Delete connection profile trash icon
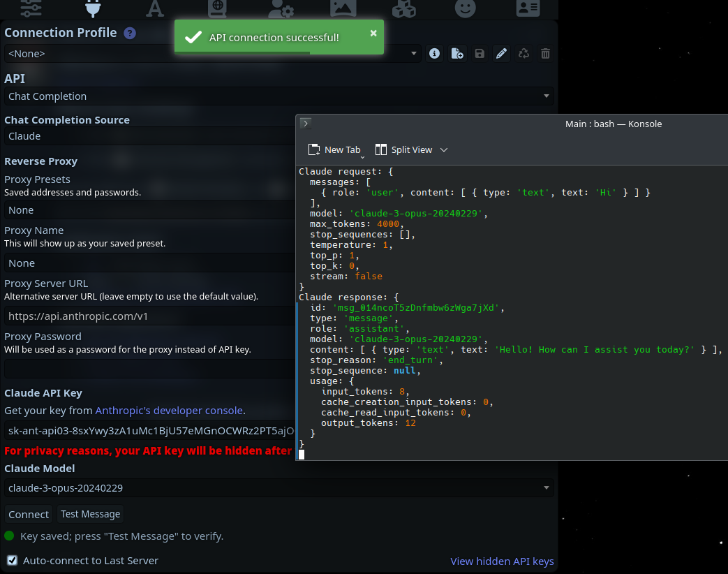 click(x=545, y=53)
